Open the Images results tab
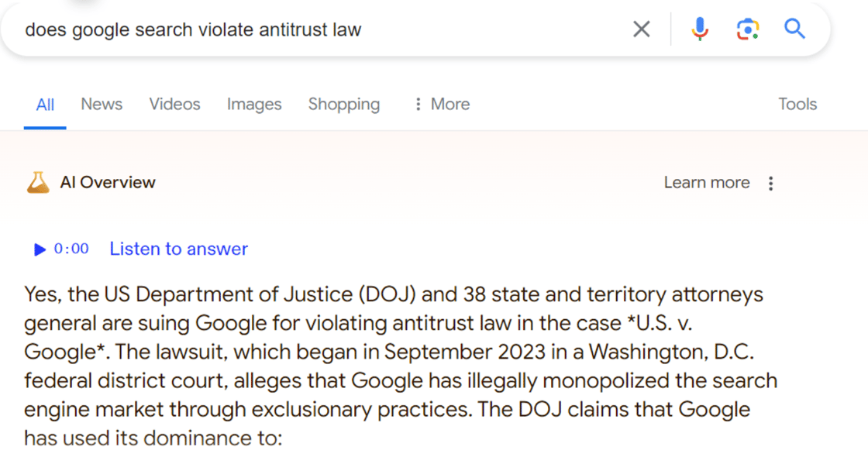This screenshot has height=464, width=868. pos(254,104)
